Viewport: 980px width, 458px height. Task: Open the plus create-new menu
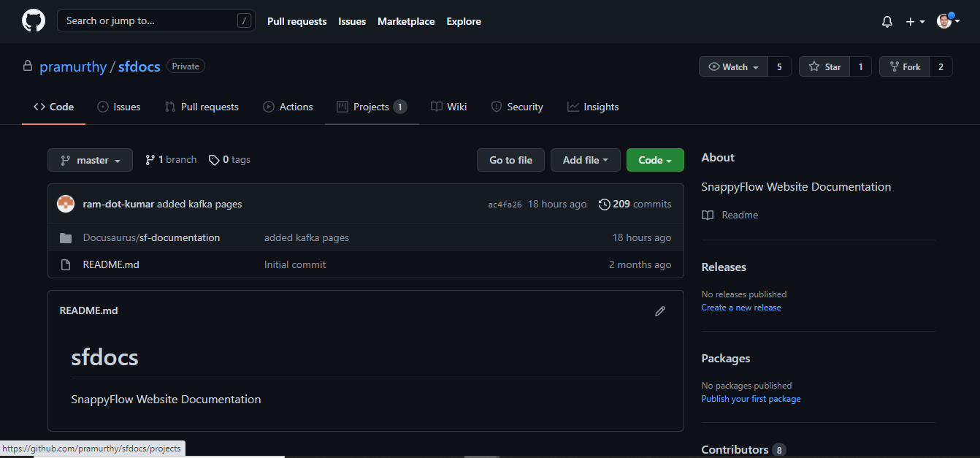coord(915,22)
